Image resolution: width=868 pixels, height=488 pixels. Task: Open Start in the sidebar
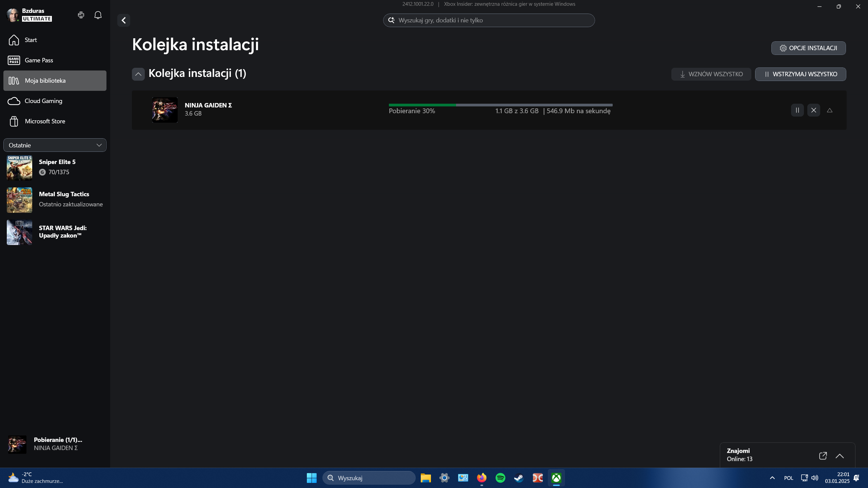tap(55, 40)
